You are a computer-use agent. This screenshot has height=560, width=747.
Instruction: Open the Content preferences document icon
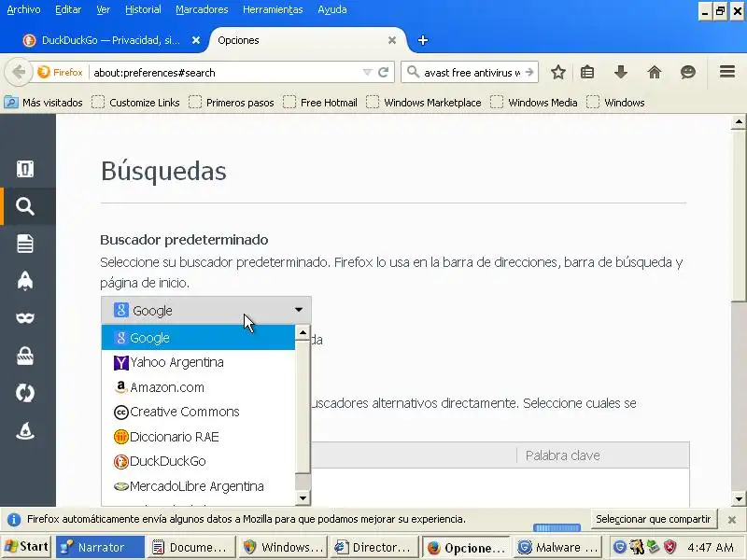coord(25,244)
